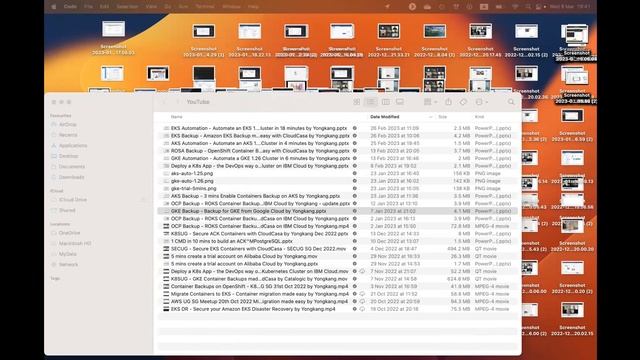Open Recents in the Finder sidebar
The image size is (640, 360).
point(68,135)
